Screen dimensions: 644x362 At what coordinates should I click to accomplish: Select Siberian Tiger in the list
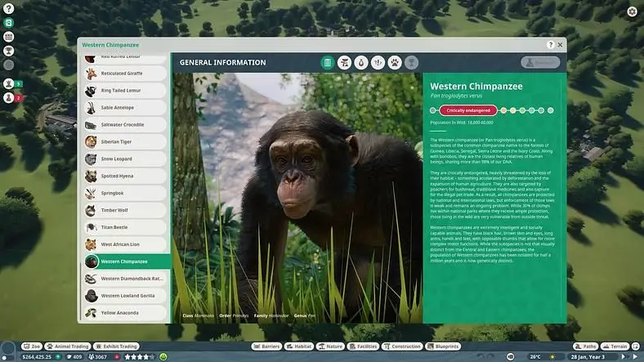[125, 141]
